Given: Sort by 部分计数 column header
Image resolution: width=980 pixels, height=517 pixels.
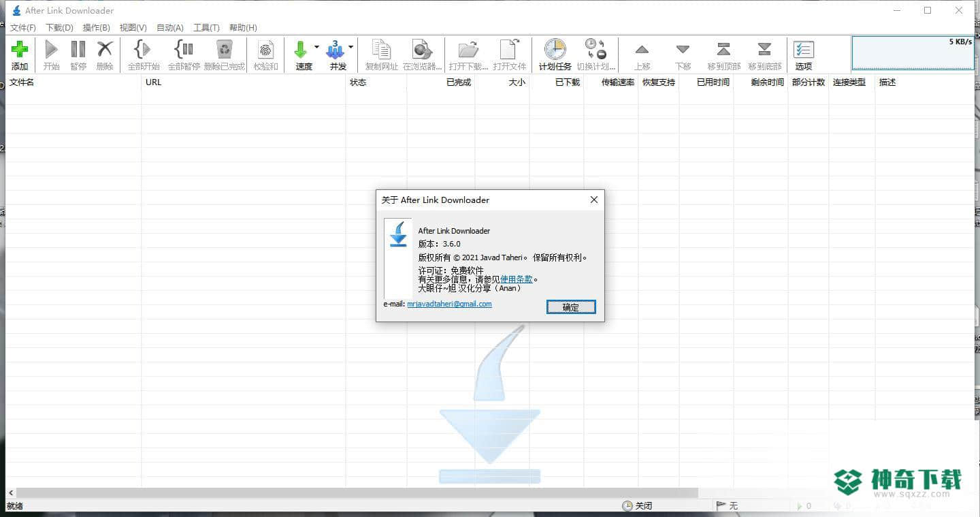Looking at the screenshot, I should pyautogui.click(x=808, y=82).
